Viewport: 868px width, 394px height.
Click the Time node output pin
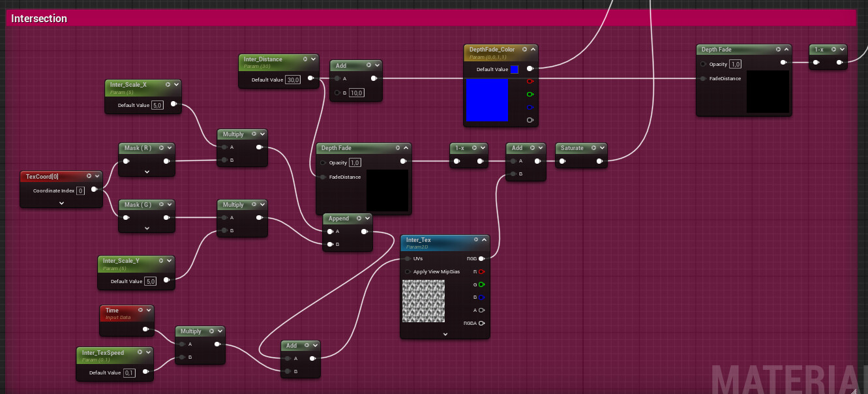pyautogui.click(x=146, y=331)
